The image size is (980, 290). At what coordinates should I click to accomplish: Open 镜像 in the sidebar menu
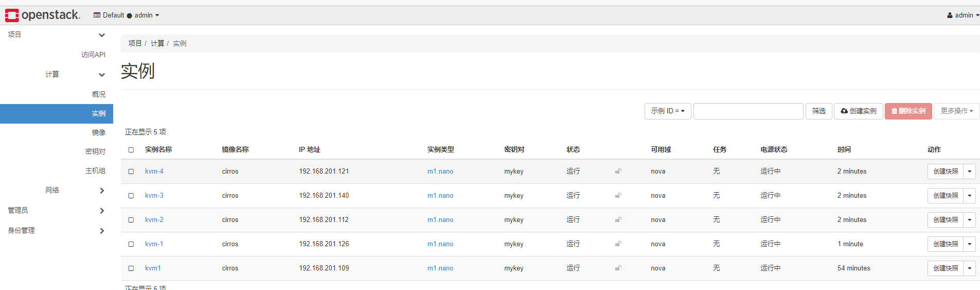point(99,133)
